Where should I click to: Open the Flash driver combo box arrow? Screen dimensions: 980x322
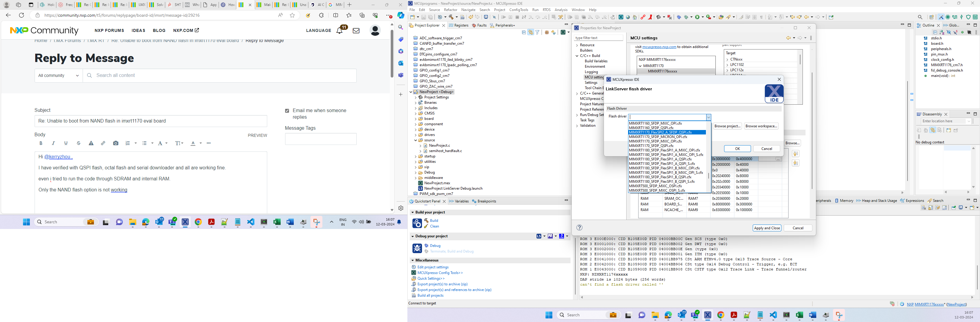708,117
